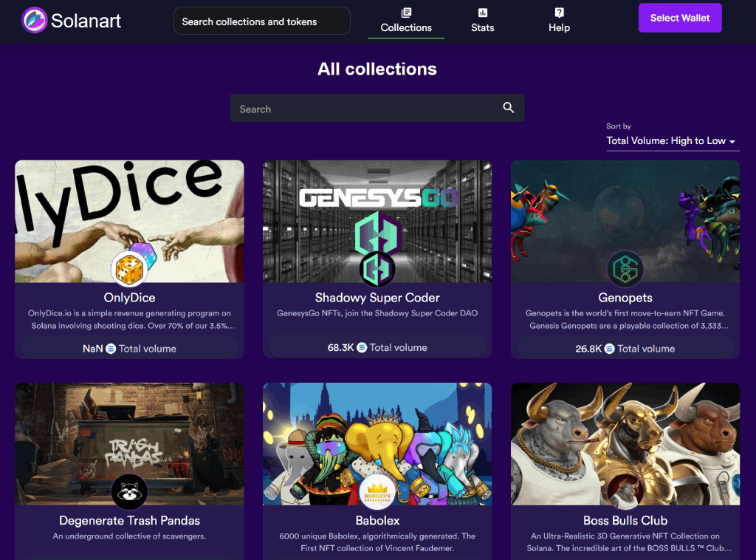
Task: Click the 68.3K Total volume pill
Action: click(377, 347)
